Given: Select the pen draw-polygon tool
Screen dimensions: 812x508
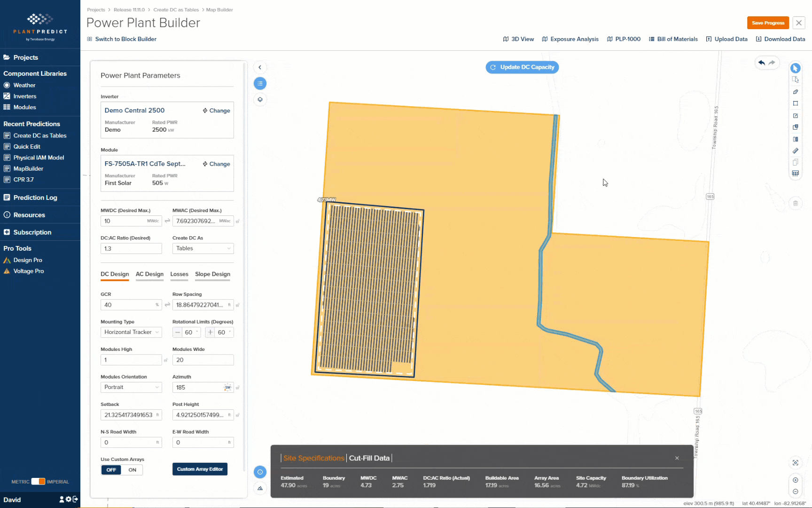Looking at the screenshot, I should click(795, 92).
